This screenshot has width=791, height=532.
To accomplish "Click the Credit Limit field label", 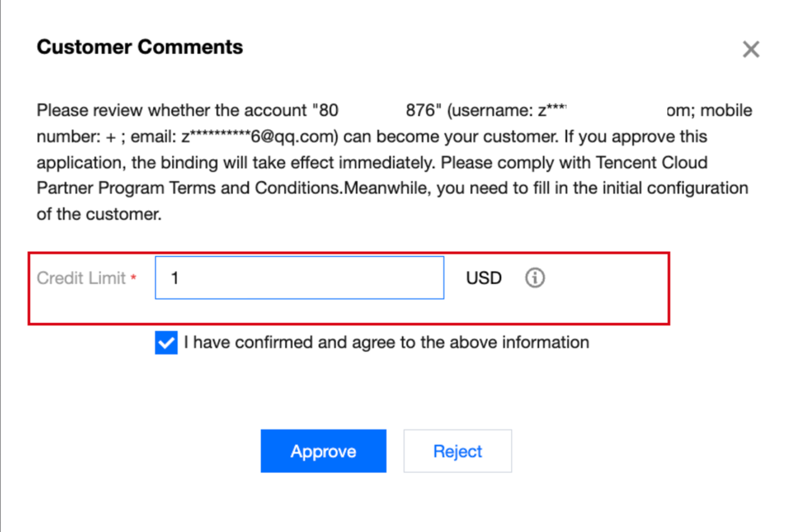I will point(81,278).
